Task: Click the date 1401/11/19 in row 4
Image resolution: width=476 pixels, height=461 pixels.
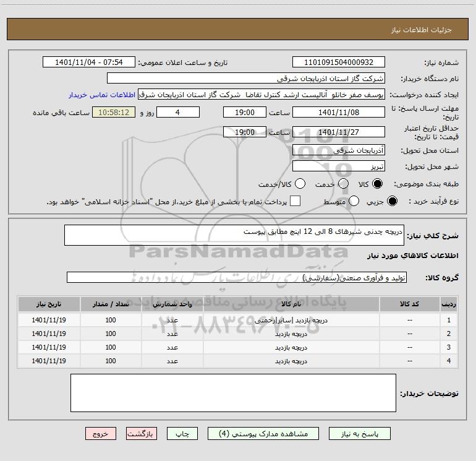Action: tap(49, 361)
